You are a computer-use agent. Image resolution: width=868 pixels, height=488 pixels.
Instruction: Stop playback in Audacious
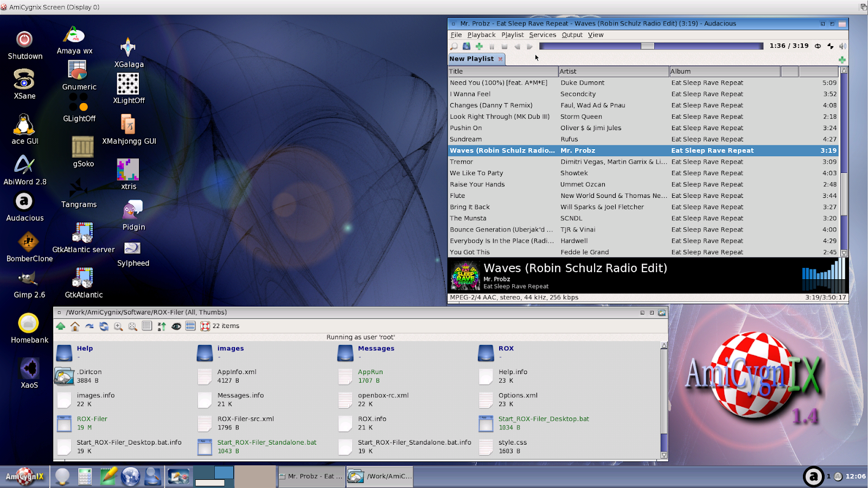click(x=505, y=47)
